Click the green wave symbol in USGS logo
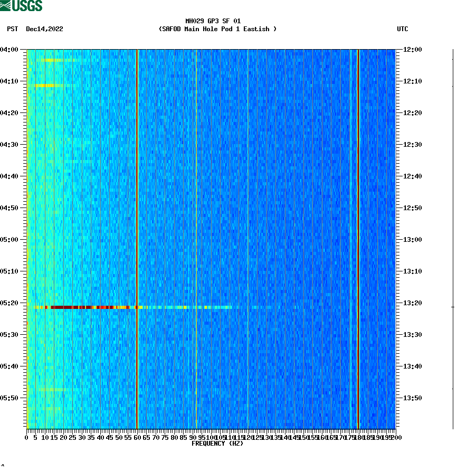The width and height of the screenshot is (476, 471). pyautogui.click(x=5, y=6)
